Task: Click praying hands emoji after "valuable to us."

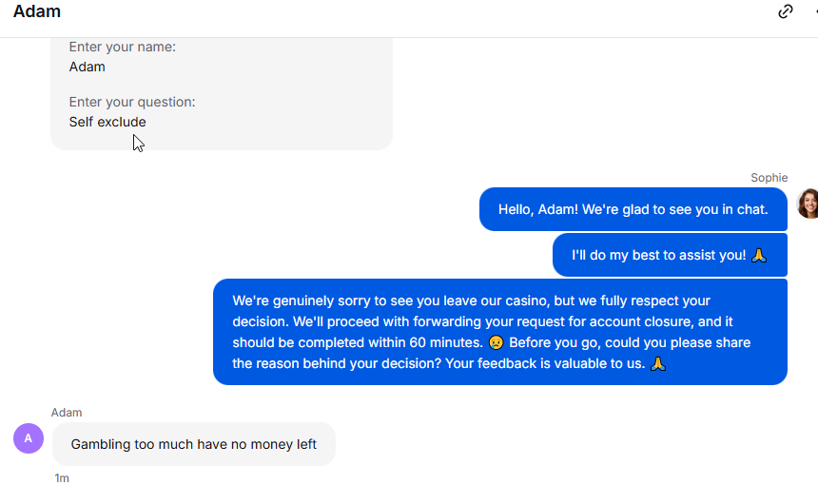Action: pyautogui.click(x=658, y=363)
